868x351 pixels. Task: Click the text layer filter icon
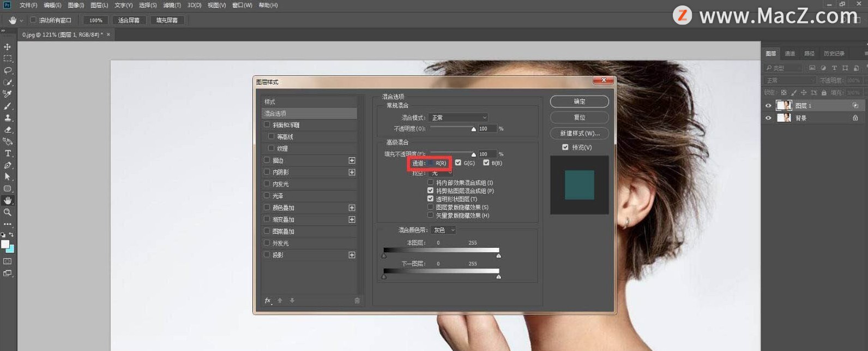(834, 68)
